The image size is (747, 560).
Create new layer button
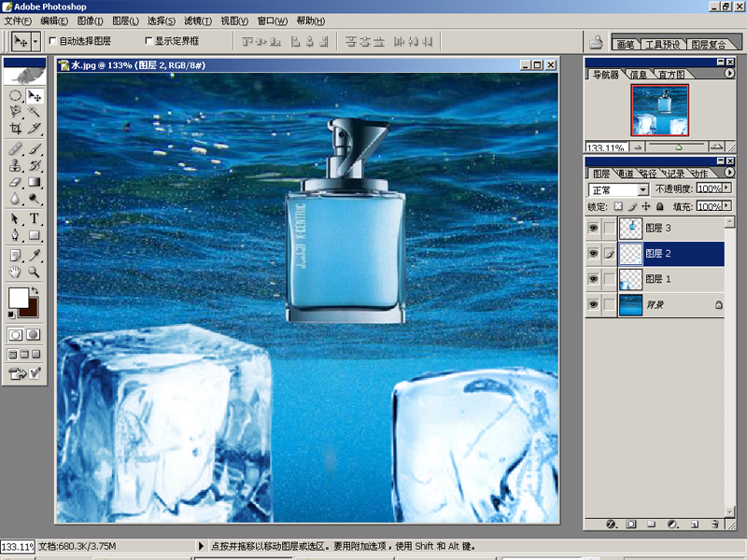pos(694,525)
